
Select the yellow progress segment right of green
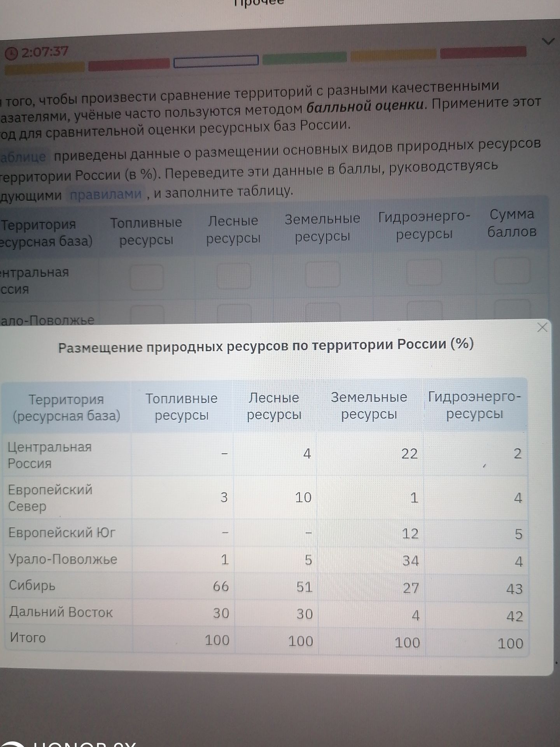(393, 55)
